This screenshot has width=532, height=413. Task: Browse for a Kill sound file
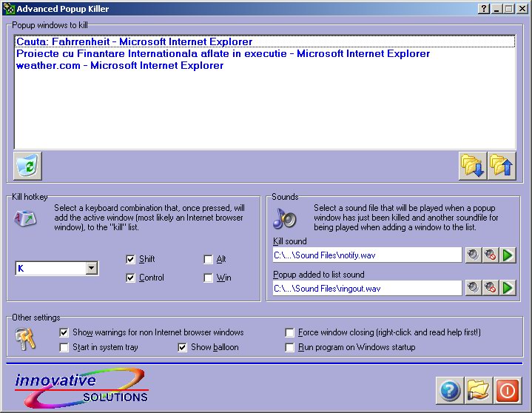473,255
